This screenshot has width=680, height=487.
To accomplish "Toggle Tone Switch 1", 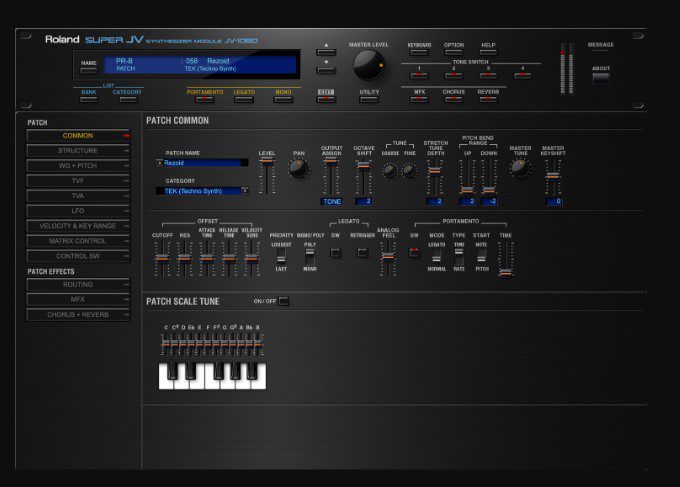I will [419, 75].
